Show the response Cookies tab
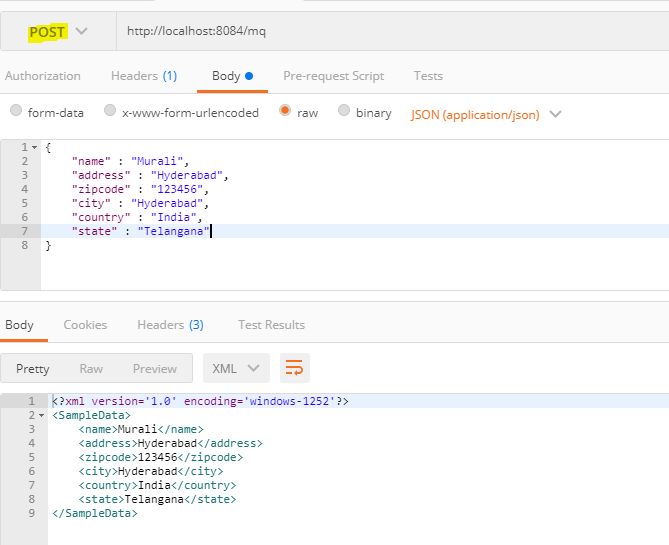The width and height of the screenshot is (669, 545). click(85, 325)
